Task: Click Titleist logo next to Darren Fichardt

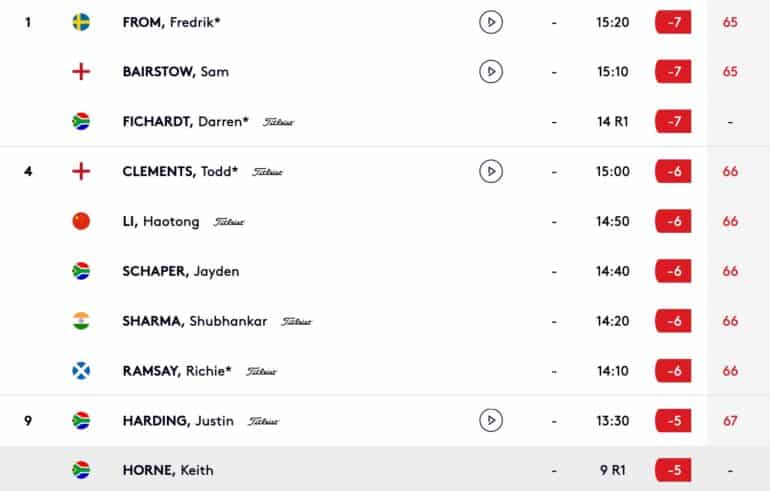Action: click(x=278, y=122)
